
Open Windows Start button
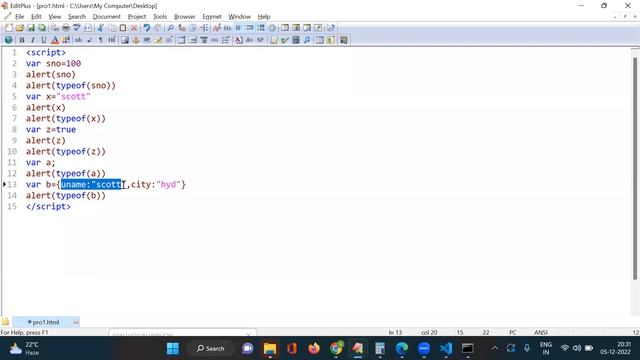coord(173,349)
